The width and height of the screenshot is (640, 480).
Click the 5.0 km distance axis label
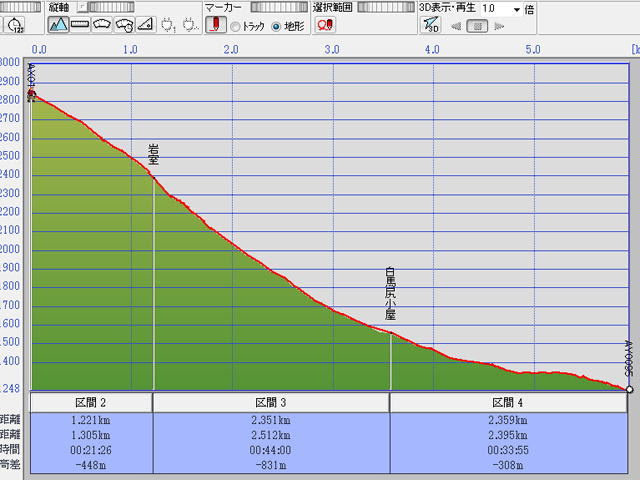tap(533, 50)
